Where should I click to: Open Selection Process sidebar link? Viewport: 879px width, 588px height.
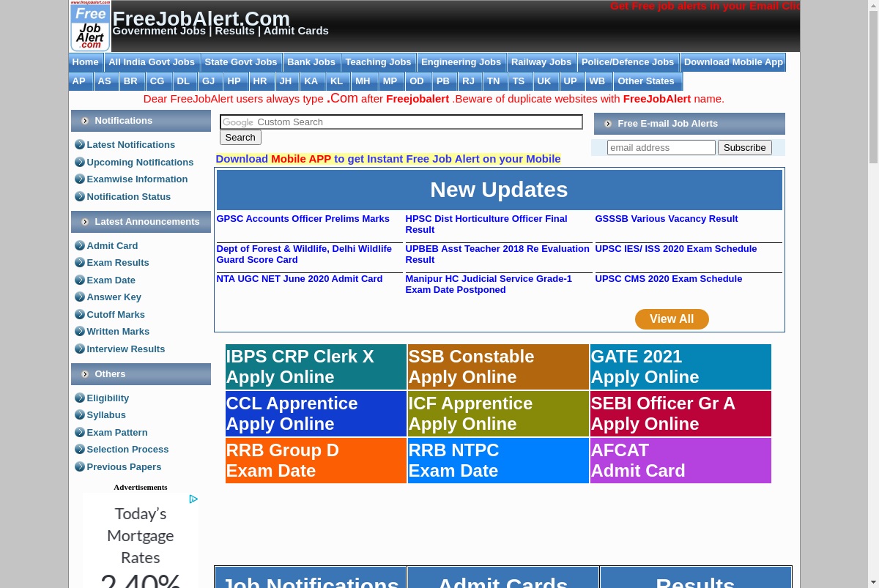pyautogui.click(x=127, y=450)
